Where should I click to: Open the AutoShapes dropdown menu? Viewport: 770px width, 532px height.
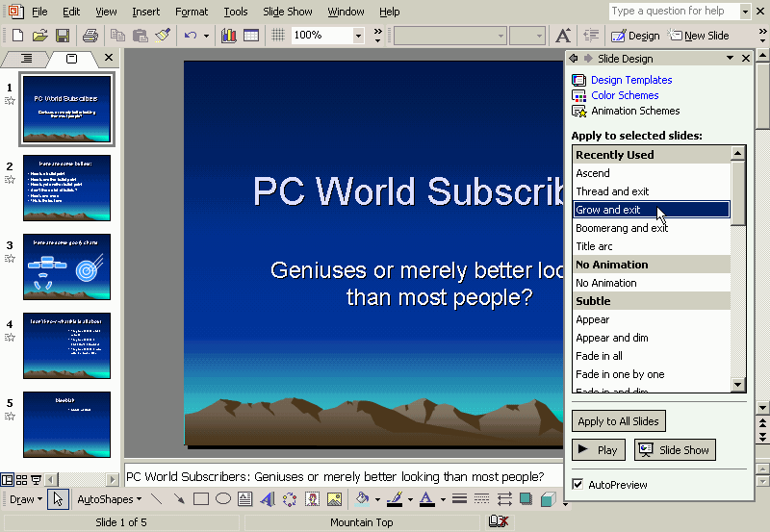coord(110,499)
